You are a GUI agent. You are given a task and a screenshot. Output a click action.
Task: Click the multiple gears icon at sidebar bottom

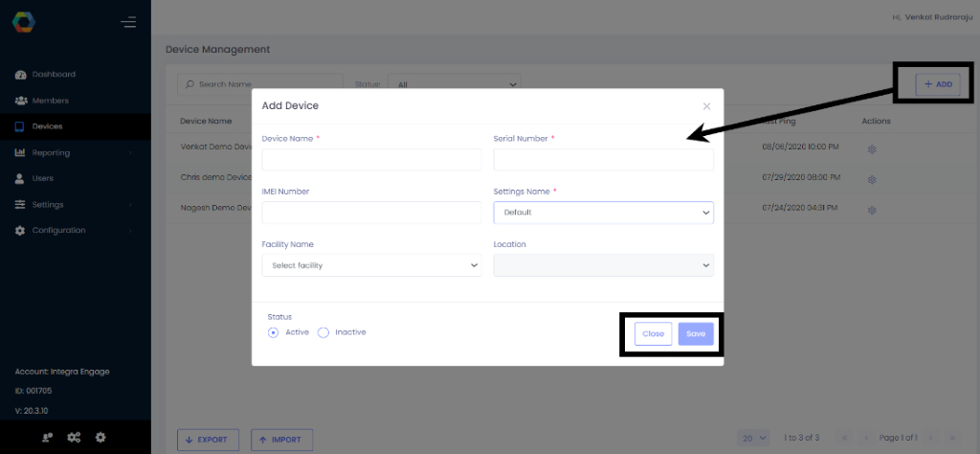74,438
